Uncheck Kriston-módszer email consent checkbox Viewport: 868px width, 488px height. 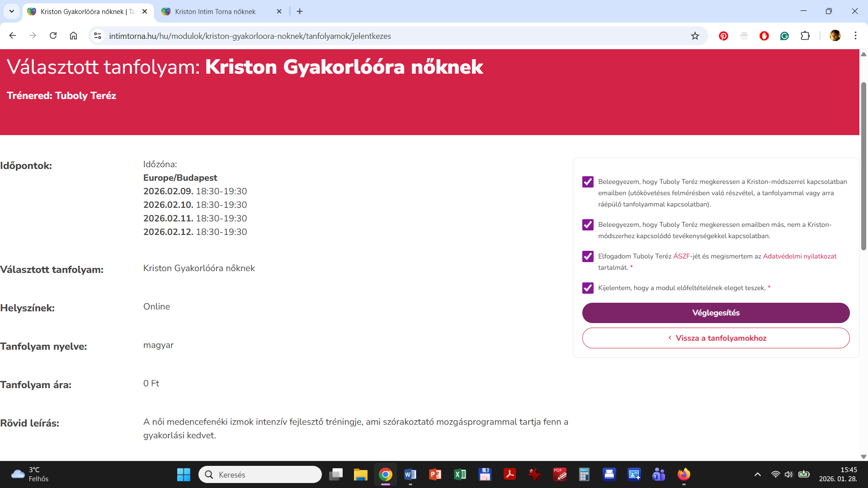[x=588, y=182]
